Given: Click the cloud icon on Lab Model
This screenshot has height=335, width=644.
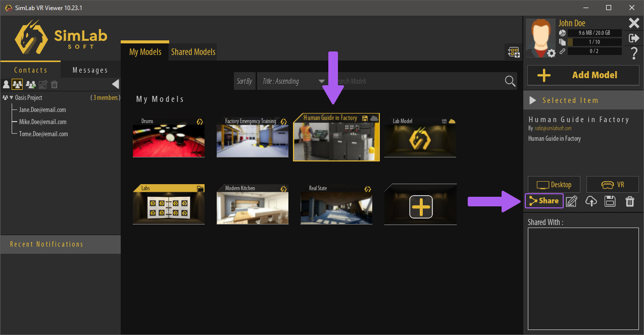Looking at the screenshot, I should point(452,121).
